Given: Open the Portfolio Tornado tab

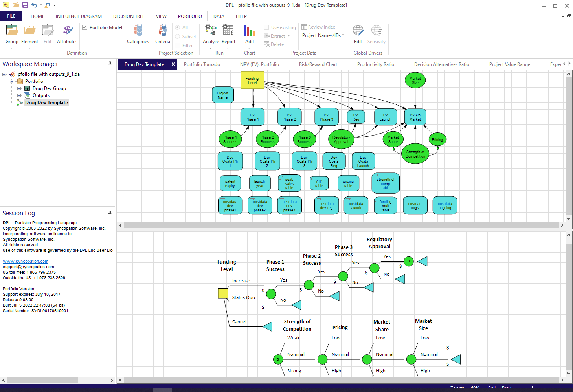Looking at the screenshot, I should (202, 64).
